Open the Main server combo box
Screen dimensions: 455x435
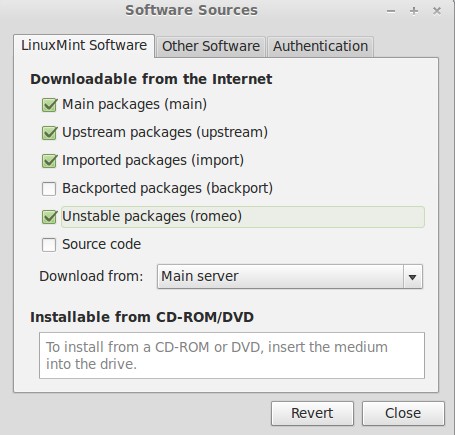(x=290, y=277)
